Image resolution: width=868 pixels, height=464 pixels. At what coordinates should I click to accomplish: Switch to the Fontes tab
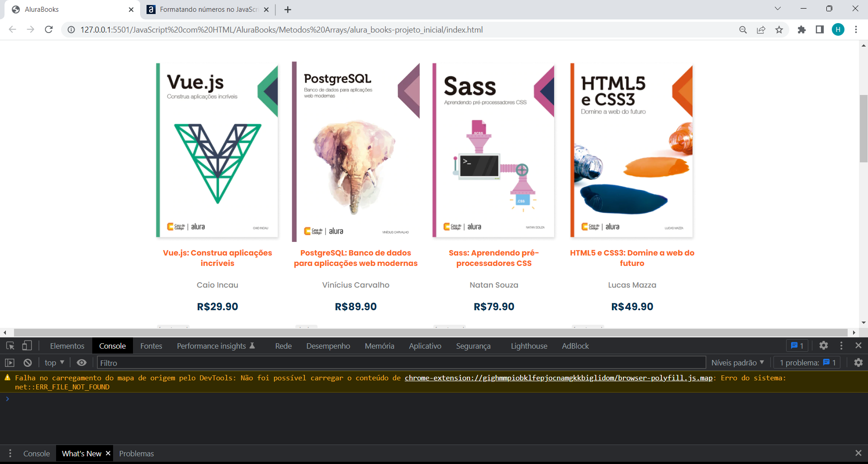(151, 346)
